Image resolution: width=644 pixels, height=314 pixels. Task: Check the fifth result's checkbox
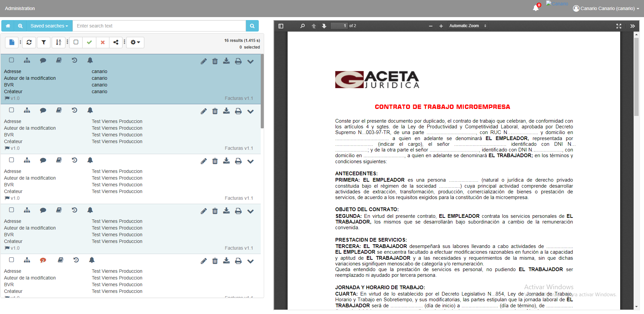[11, 260]
